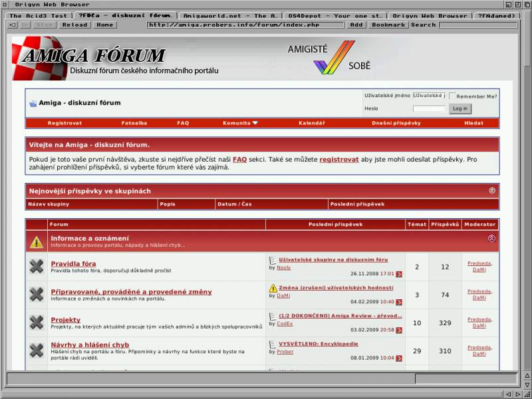Open the Projekty forum
This screenshot has height=399, width=532.
click(65, 320)
